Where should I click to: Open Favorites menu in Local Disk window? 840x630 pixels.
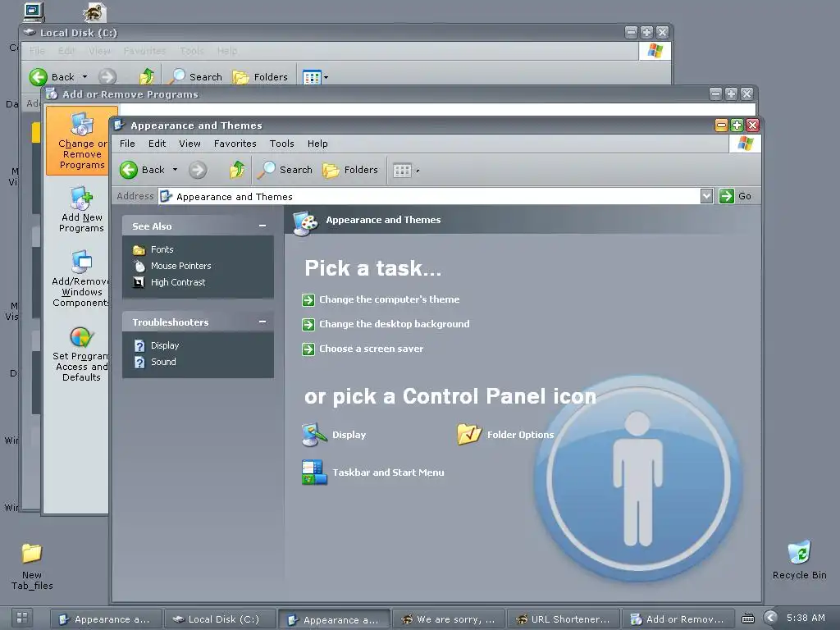tap(144, 51)
